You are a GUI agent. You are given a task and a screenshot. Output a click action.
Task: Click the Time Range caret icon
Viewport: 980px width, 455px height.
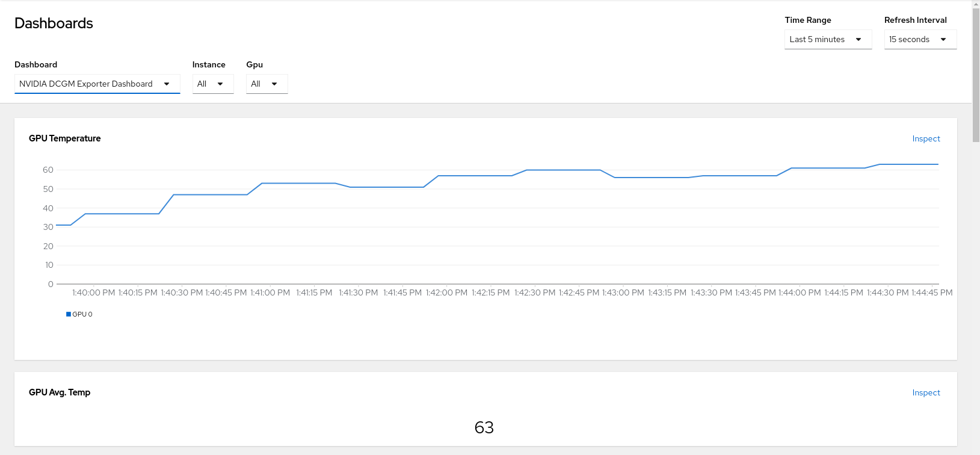pos(858,39)
